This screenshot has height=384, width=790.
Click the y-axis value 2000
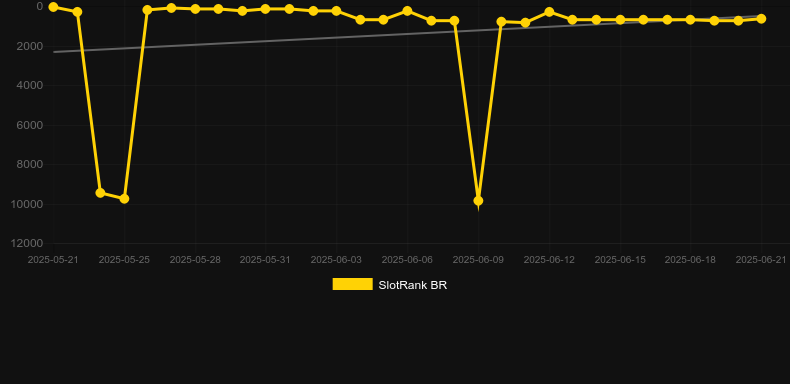[30, 46]
